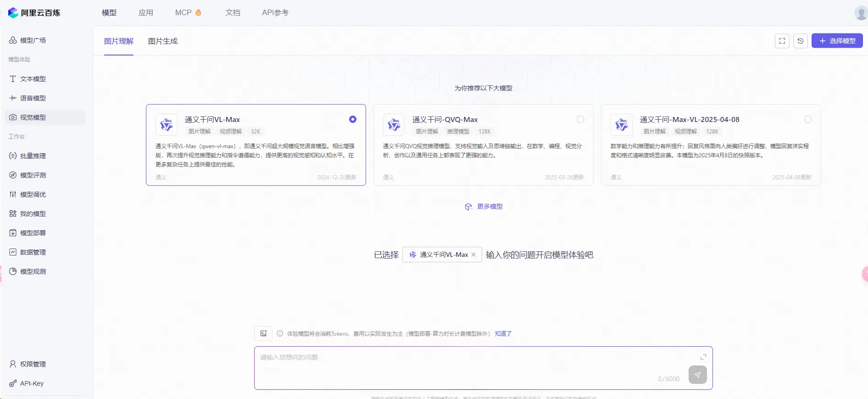
Task: Open API参考 in the top navigation
Action: 275,13
